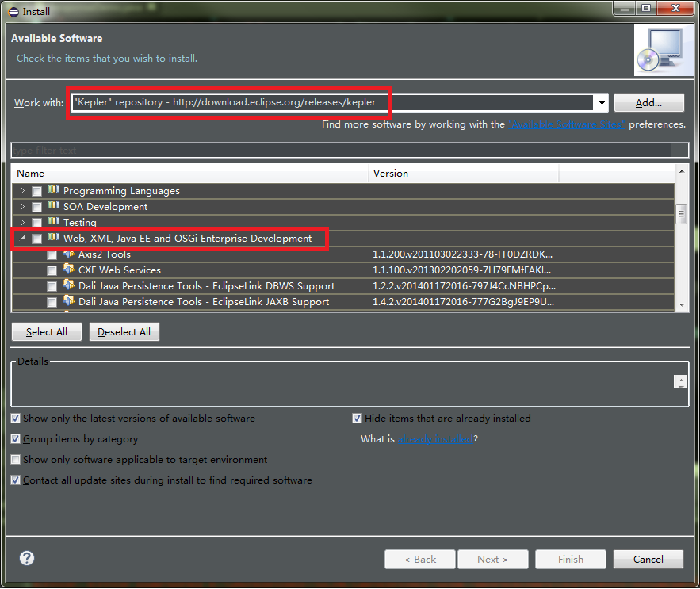Toggle Show only the latest versions checkbox
Image resolution: width=700 pixels, height=589 pixels.
click(x=16, y=419)
